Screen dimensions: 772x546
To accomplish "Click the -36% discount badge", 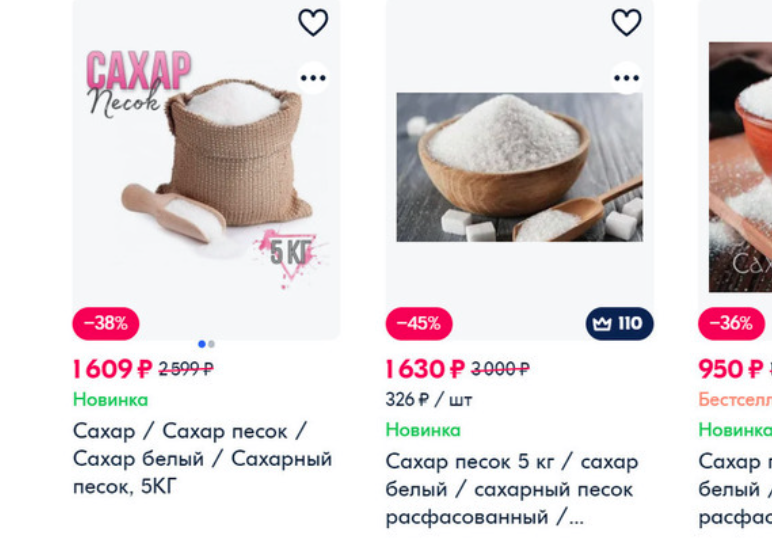I will click(731, 324).
